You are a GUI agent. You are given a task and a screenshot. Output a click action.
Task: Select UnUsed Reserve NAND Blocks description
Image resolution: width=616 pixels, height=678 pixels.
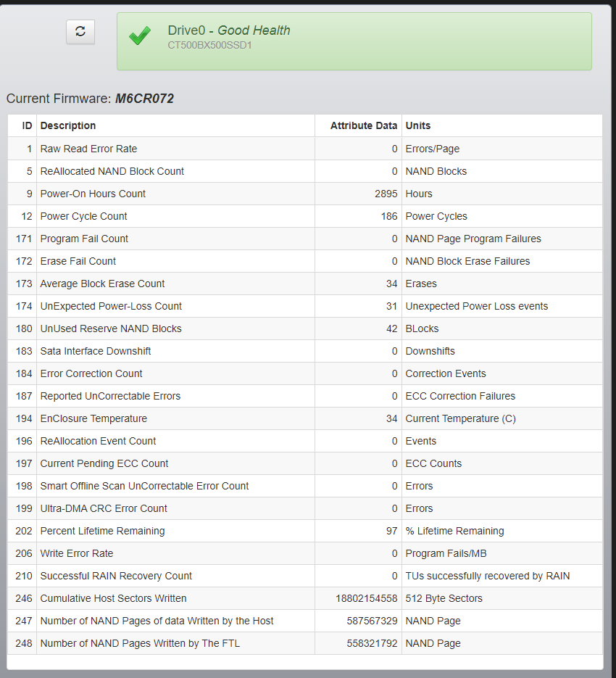(111, 328)
